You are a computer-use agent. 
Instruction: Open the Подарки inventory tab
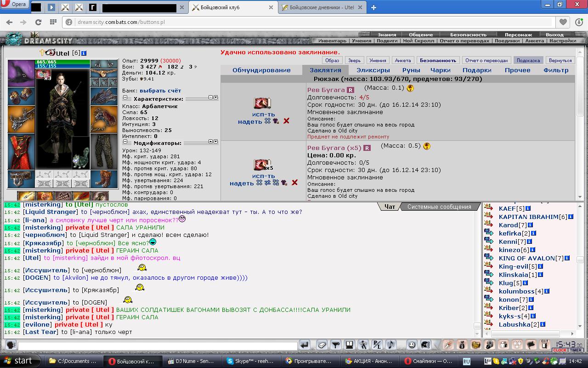[477, 70]
